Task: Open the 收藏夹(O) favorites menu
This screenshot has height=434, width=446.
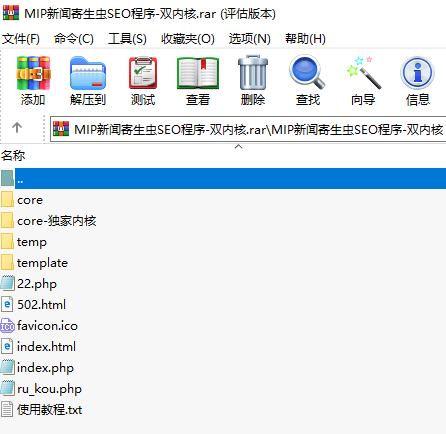Action: tap(188, 39)
